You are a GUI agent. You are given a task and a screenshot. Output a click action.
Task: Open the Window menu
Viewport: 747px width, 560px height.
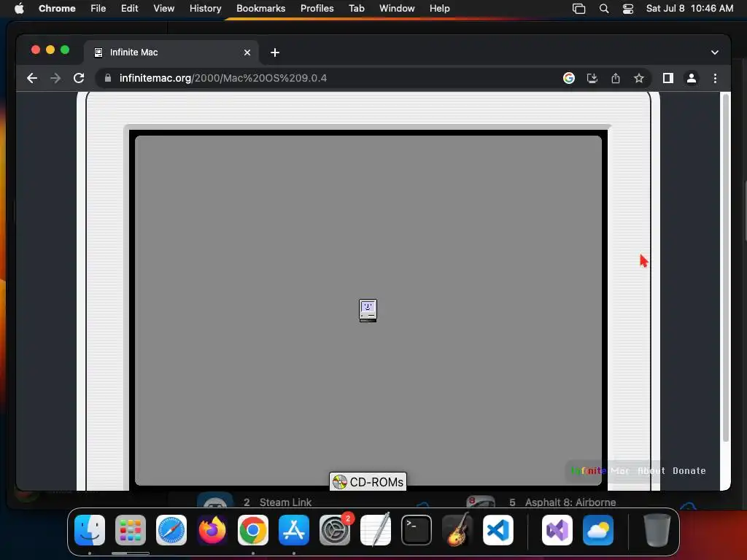397,9
